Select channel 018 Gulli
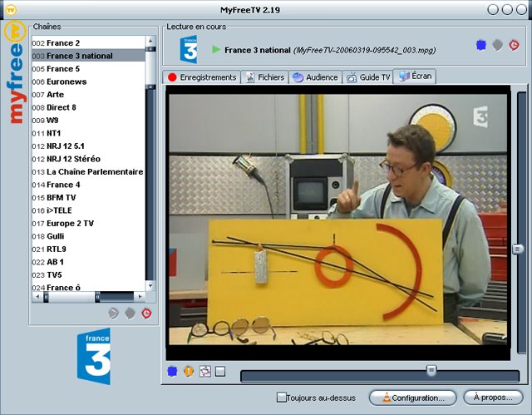This screenshot has width=532, height=415. [x=88, y=236]
